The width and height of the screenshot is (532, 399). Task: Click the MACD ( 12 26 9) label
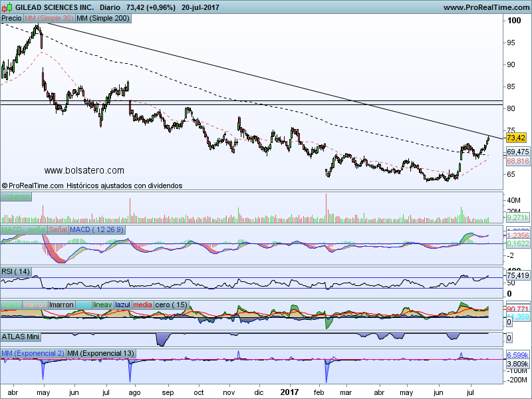click(x=96, y=229)
